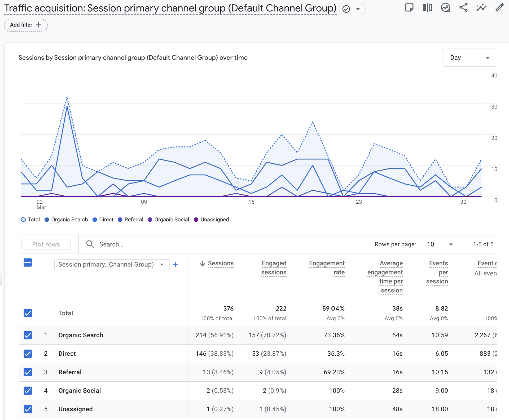Click the Add filter button

[26, 25]
